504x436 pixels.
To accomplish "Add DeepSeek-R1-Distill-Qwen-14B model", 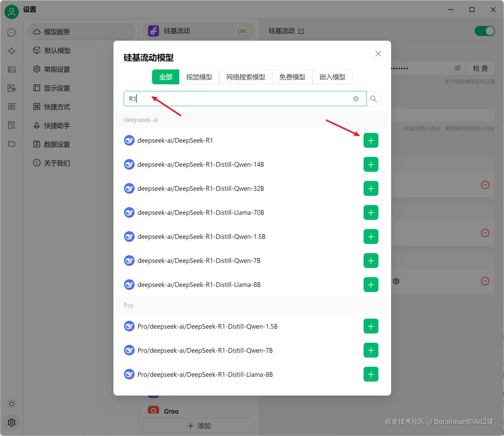I will point(371,164).
